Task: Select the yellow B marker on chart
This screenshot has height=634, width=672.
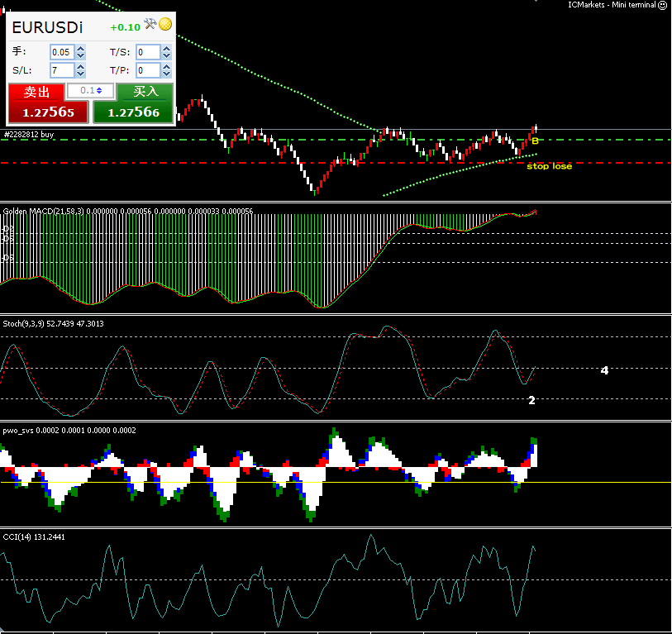Action: [535, 141]
